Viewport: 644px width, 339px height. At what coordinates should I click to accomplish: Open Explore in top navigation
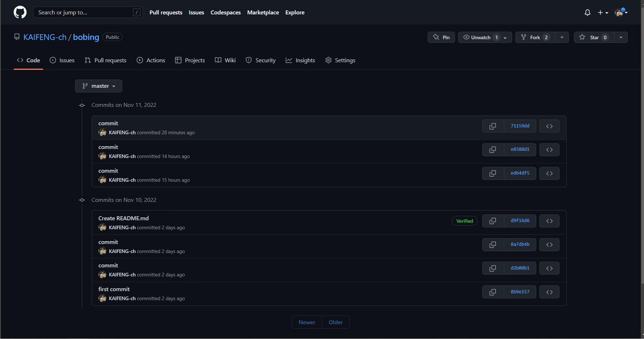295,12
